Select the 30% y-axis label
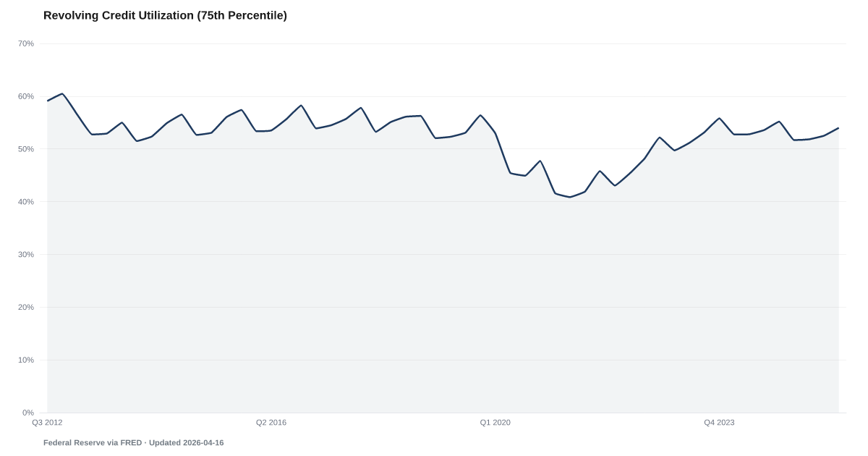This screenshot has height=456, width=868. point(26,255)
